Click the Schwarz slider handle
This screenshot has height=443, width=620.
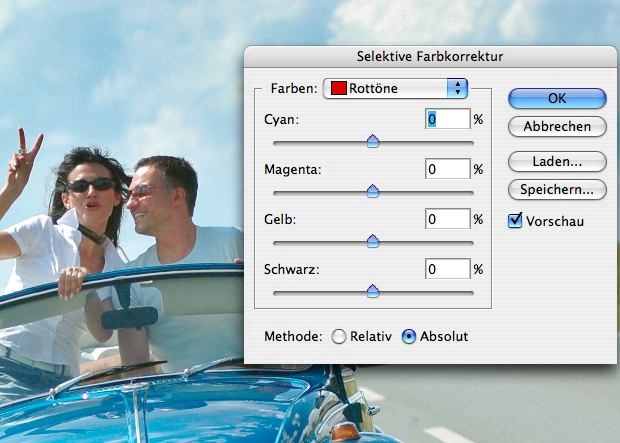(x=373, y=291)
